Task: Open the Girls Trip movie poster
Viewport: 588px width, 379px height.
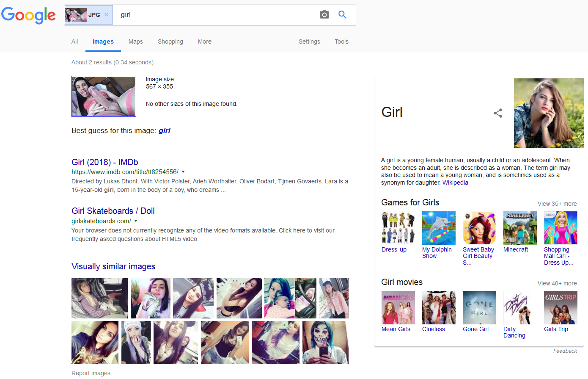Action: click(x=561, y=307)
